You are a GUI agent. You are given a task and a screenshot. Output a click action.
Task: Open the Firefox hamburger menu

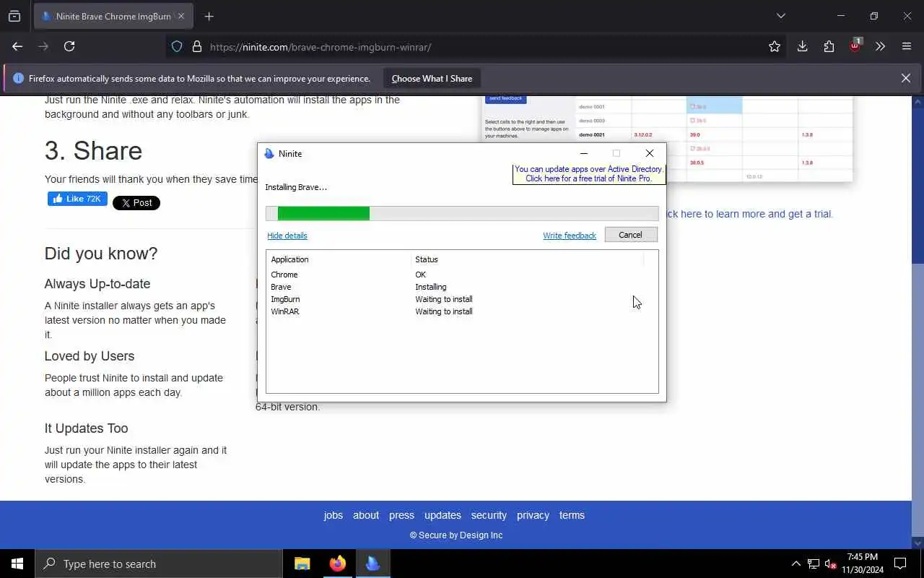907,46
